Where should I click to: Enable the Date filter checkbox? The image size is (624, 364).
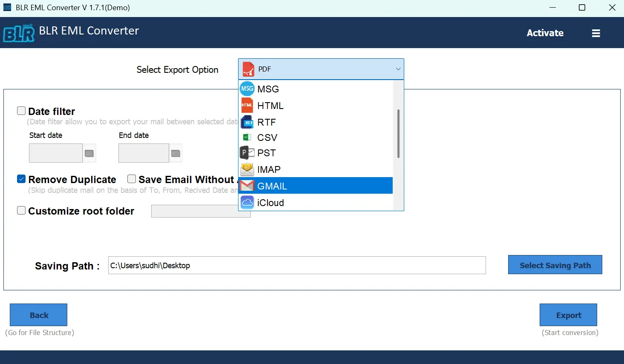click(21, 110)
